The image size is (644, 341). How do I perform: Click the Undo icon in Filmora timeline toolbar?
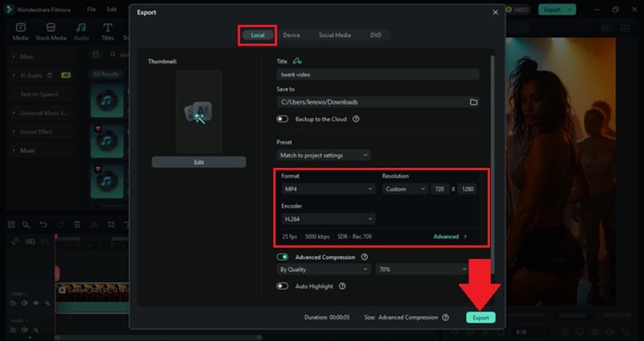[43, 224]
